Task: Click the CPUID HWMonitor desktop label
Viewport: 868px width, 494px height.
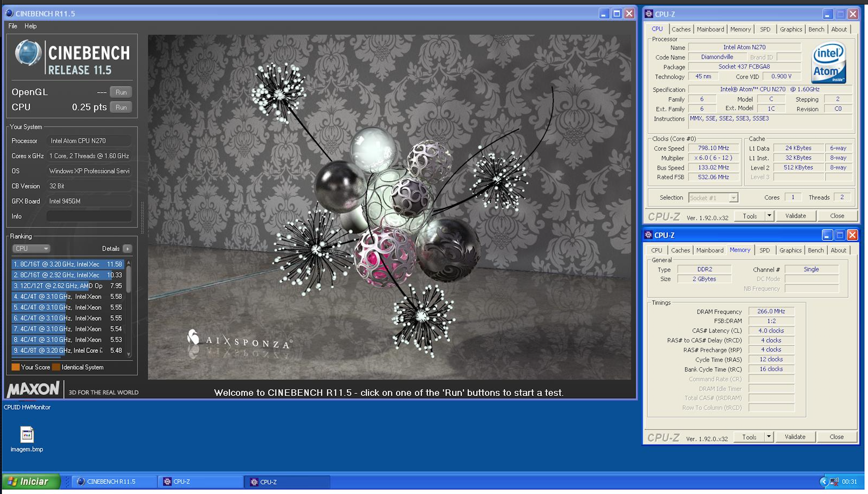Action: tap(27, 407)
